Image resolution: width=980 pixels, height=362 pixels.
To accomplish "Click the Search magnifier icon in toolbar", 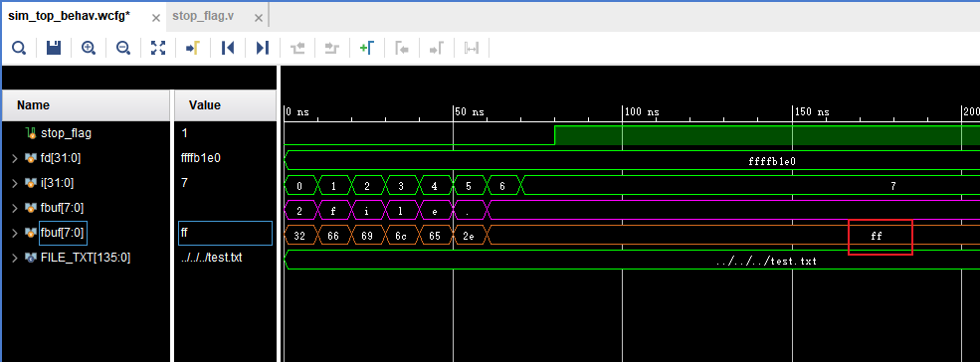I will [x=19, y=48].
